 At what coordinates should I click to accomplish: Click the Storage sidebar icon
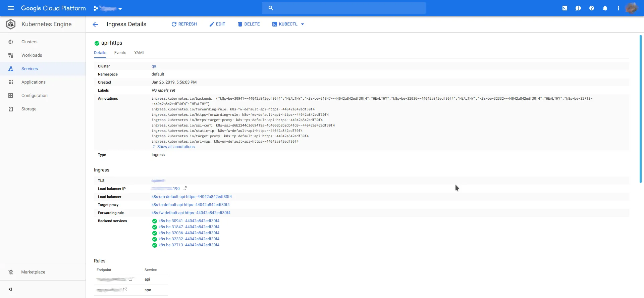(11, 109)
